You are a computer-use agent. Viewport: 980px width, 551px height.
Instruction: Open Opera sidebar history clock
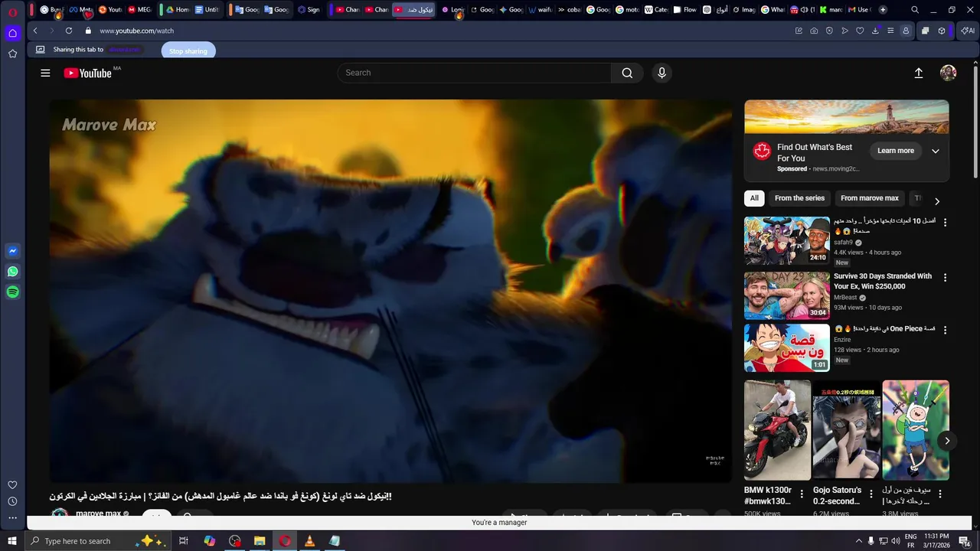[x=12, y=501]
